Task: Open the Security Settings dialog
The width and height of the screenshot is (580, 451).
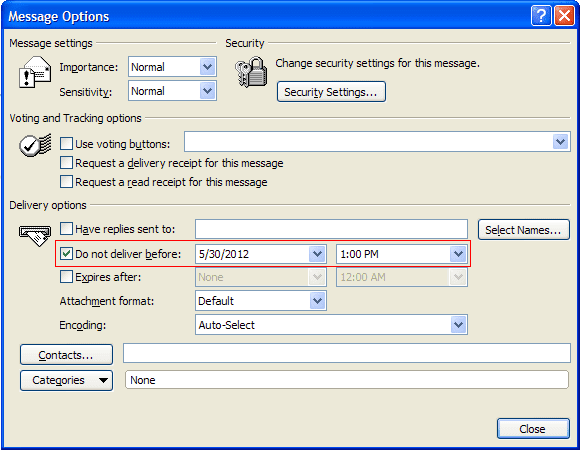Action: (x=331, y=92)
